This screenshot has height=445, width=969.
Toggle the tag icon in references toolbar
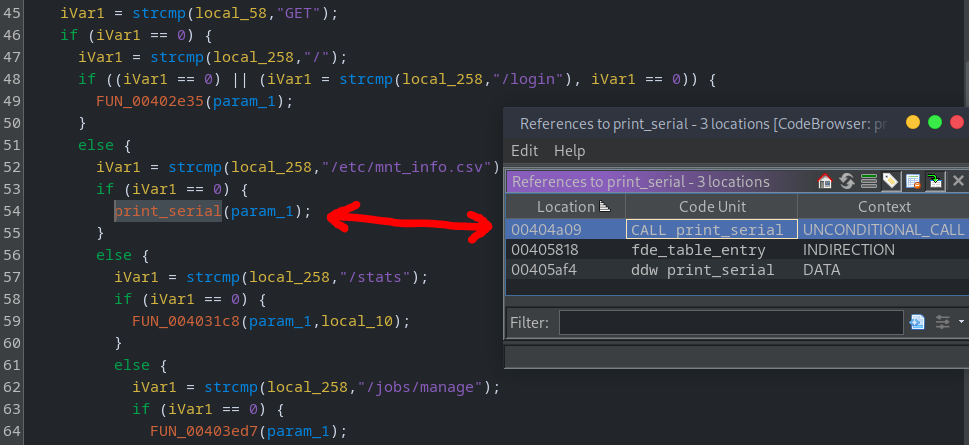tap(890, 181)
